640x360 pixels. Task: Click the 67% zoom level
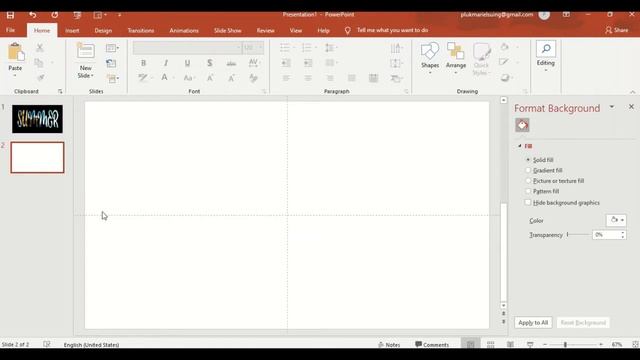(616, 345)
